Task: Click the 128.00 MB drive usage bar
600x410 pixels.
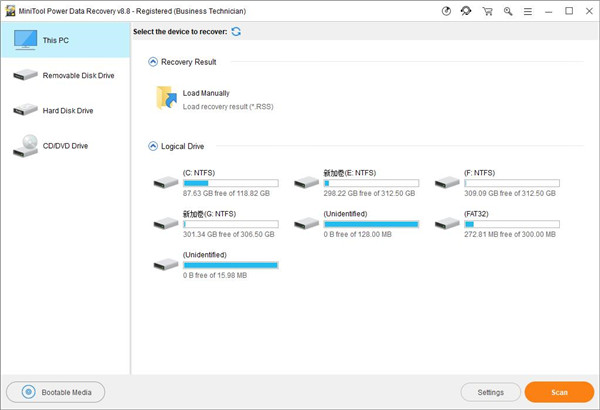Action: pos(371,224)
